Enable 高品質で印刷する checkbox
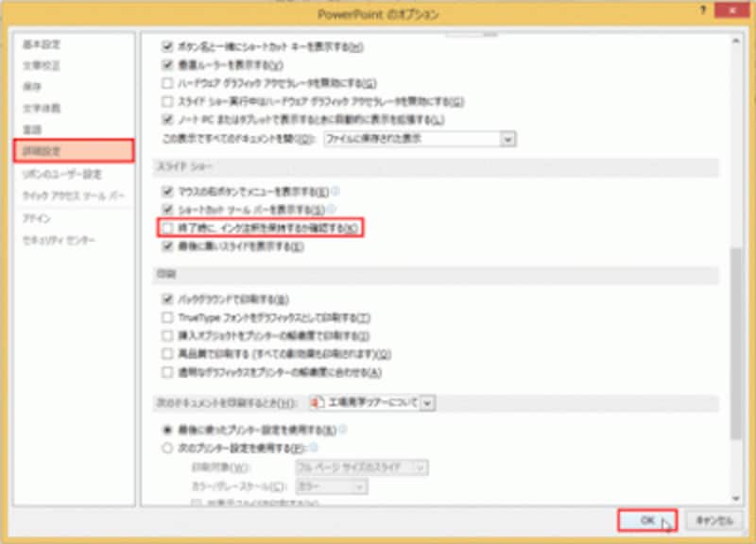Viewport: 756px width, 544px height. [167, 353]
